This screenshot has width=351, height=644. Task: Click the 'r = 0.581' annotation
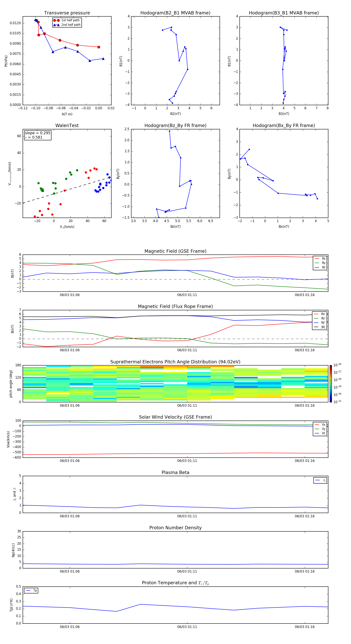click(x=34, y=137)
